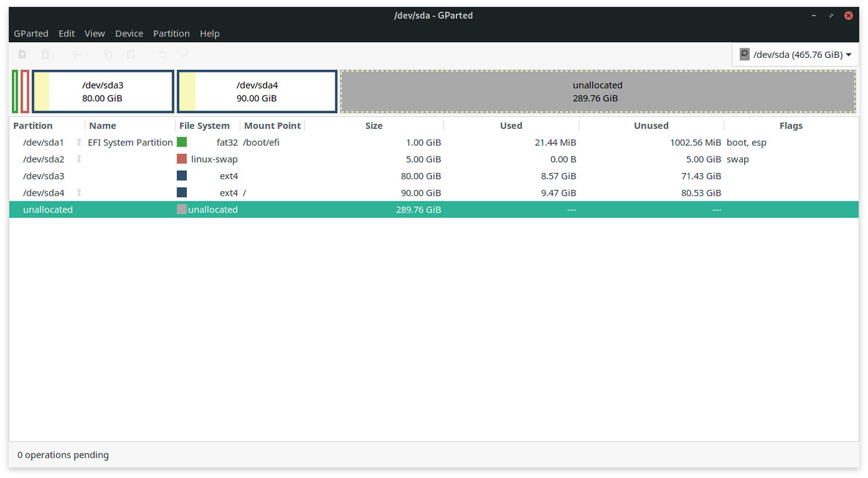Click the ext4 swatch in /dev/sda4 row
Screen dimensions: 868x478
click(x=182, y=192)
